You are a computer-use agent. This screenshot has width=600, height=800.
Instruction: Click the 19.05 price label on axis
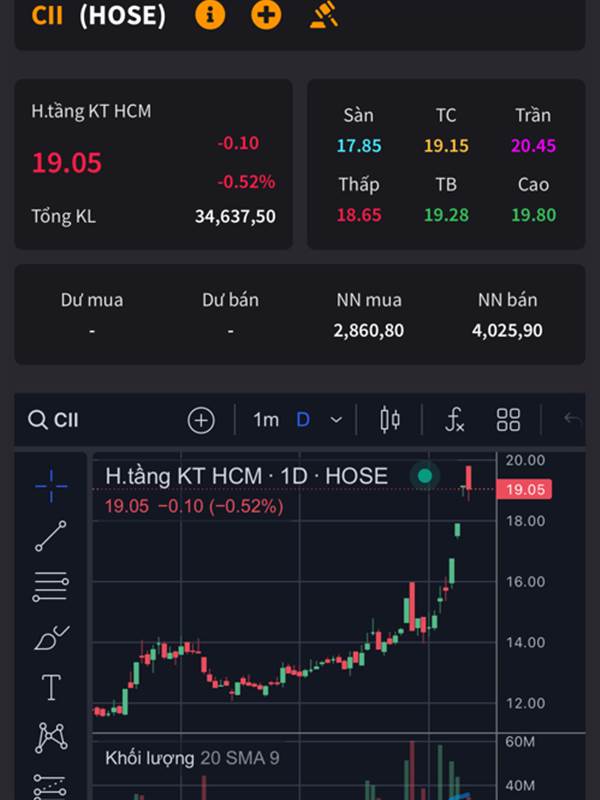tap(524, 490)
